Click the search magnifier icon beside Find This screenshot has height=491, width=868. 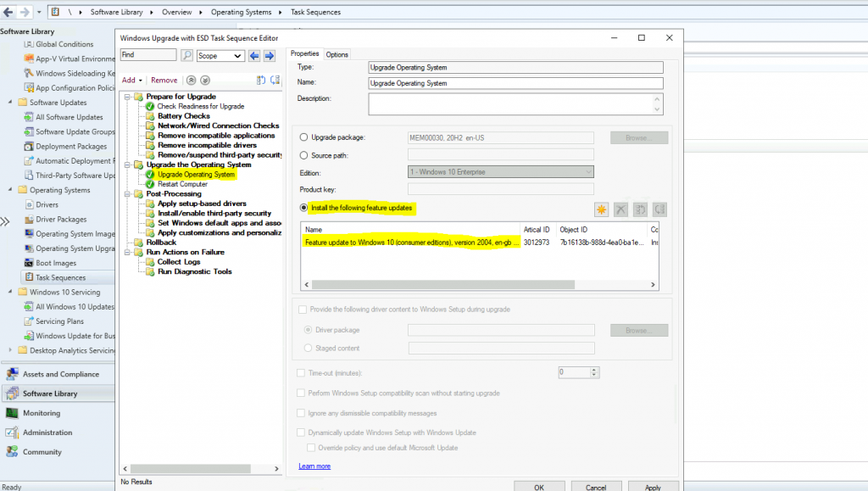click(187, 55)
